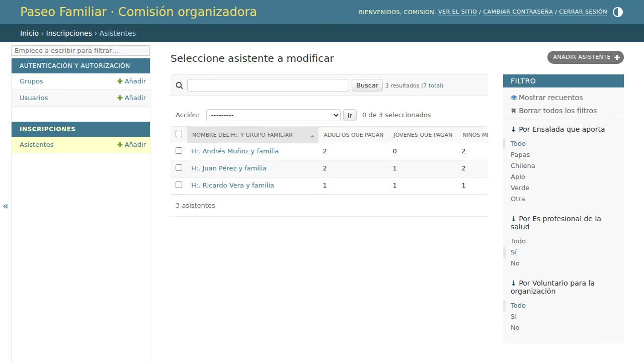Open Ver el sitio link
This screenshot has height=362, width=644.
tap(457, 12)
